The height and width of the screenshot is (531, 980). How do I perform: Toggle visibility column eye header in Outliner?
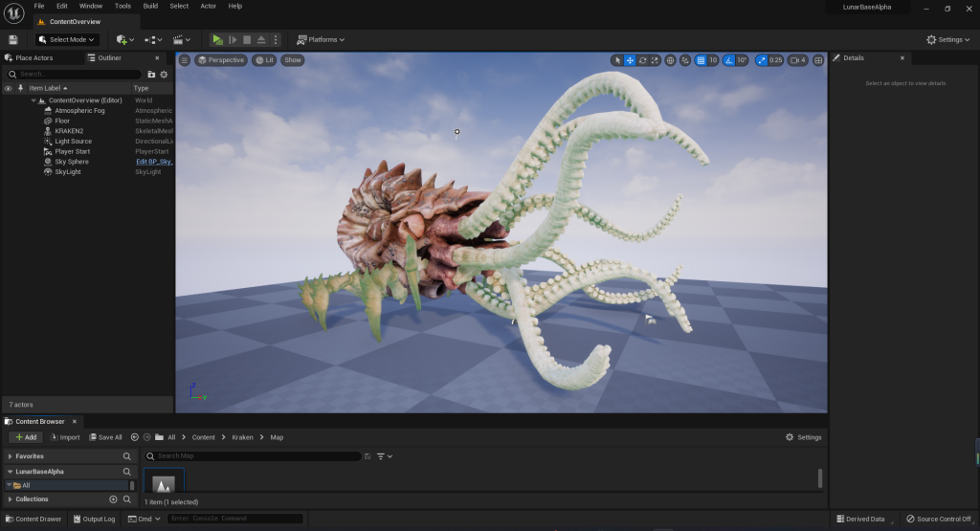[8, 88]
